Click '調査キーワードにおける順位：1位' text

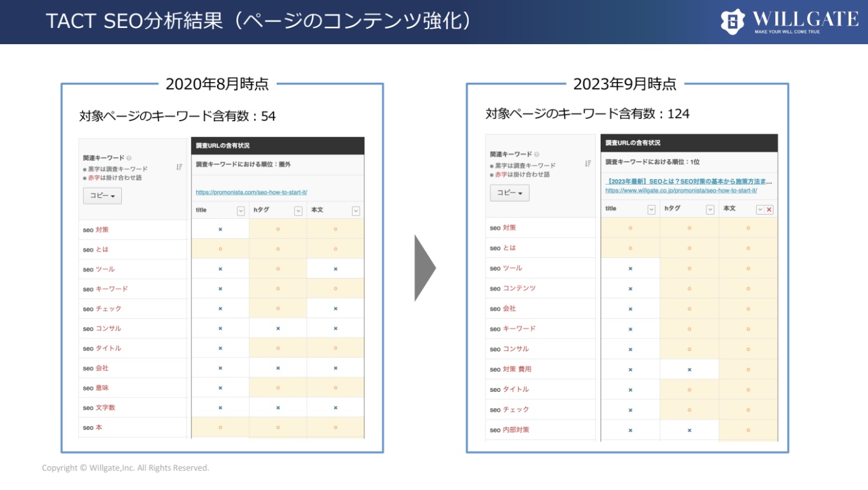click(x=653, y=162)
